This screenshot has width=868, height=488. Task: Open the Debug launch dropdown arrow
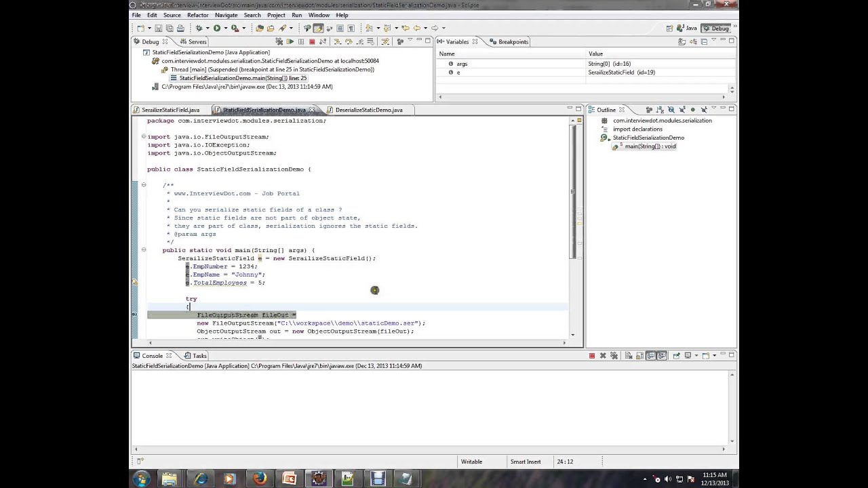208,28
